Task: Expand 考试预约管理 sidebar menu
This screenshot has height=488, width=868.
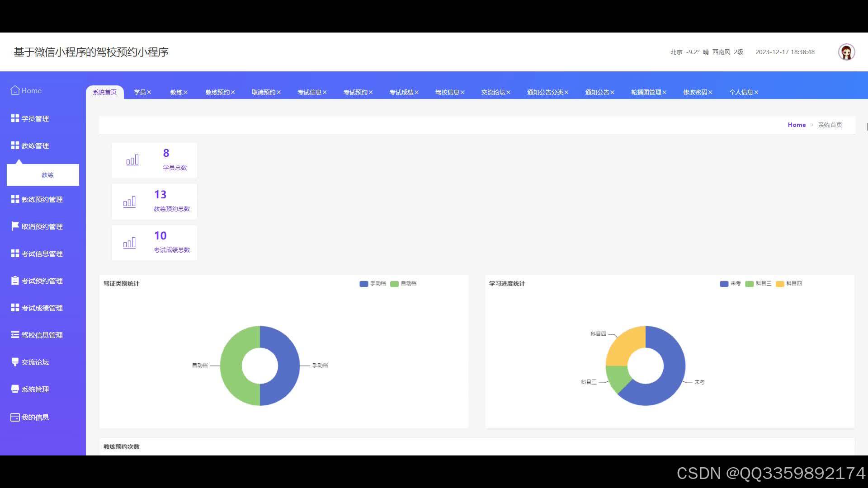Action: point(43,281)
